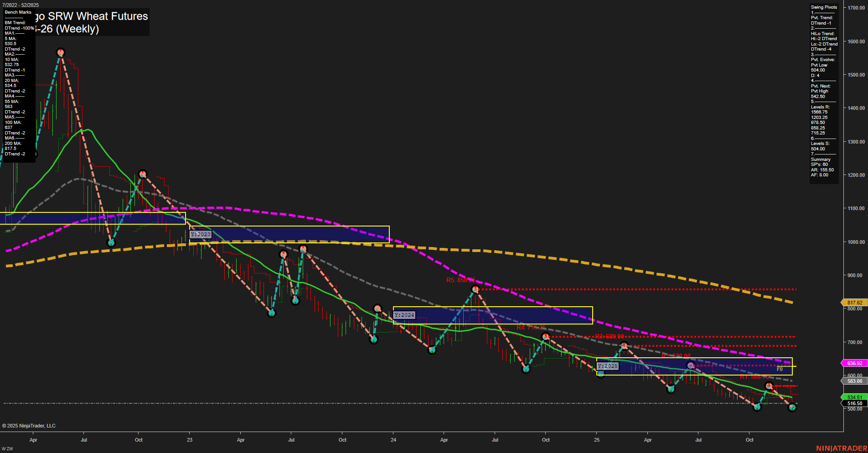The image size is (868, 453).
Task: Open the Swing Pivots panel on the right
Action: [x=823, y=7]
